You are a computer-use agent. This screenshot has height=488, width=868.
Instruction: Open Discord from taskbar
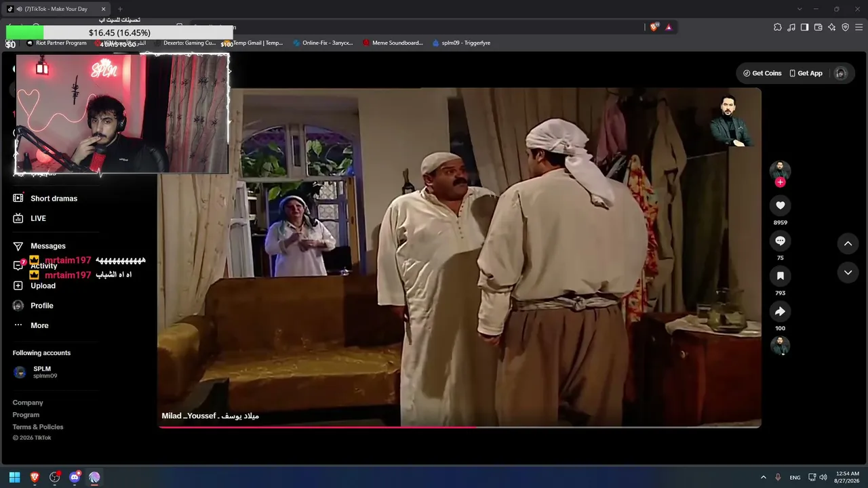75,477
